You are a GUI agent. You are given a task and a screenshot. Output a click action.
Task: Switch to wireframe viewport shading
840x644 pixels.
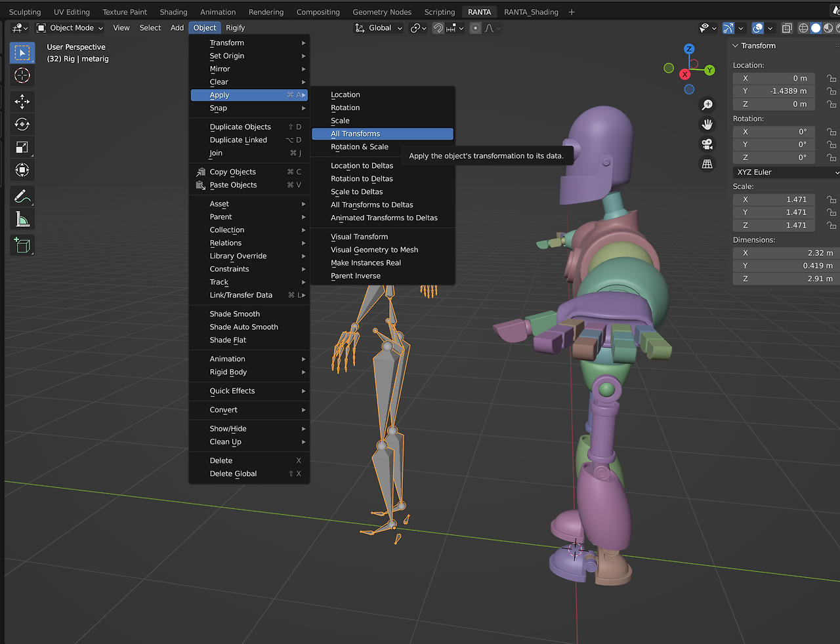(803, 28)
